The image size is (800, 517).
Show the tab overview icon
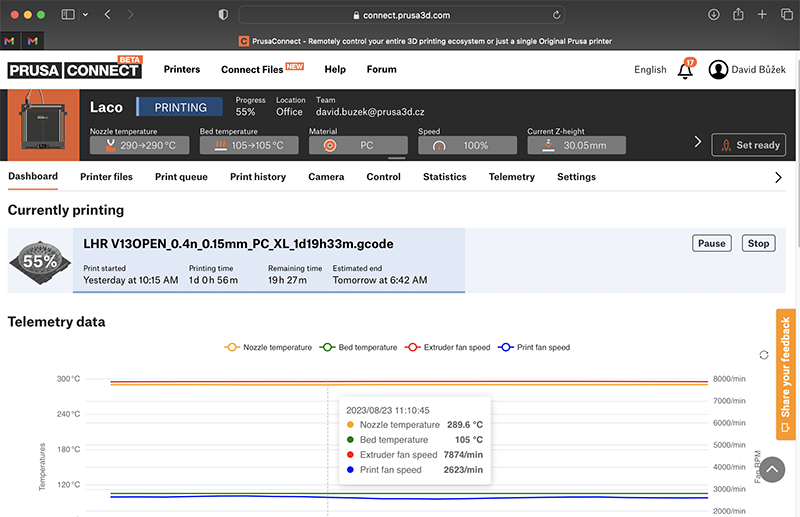[787, 14]
